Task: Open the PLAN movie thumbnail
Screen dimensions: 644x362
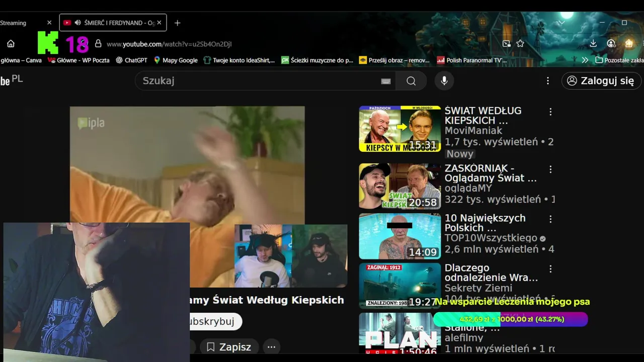Action: (400, 333)
